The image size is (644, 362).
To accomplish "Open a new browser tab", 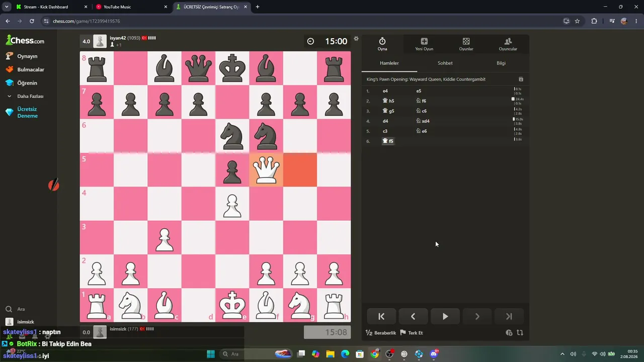I will coord(258,7).
